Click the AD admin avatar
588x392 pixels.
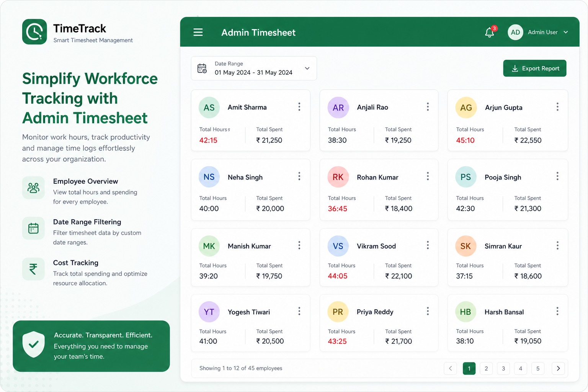pyautogui.click(x=515, y=32)
